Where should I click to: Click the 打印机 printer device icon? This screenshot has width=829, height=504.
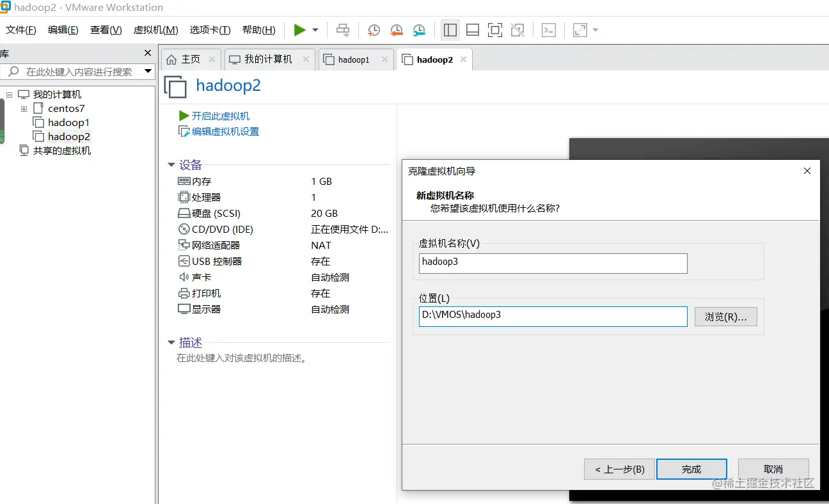click(x=184, y=294)
